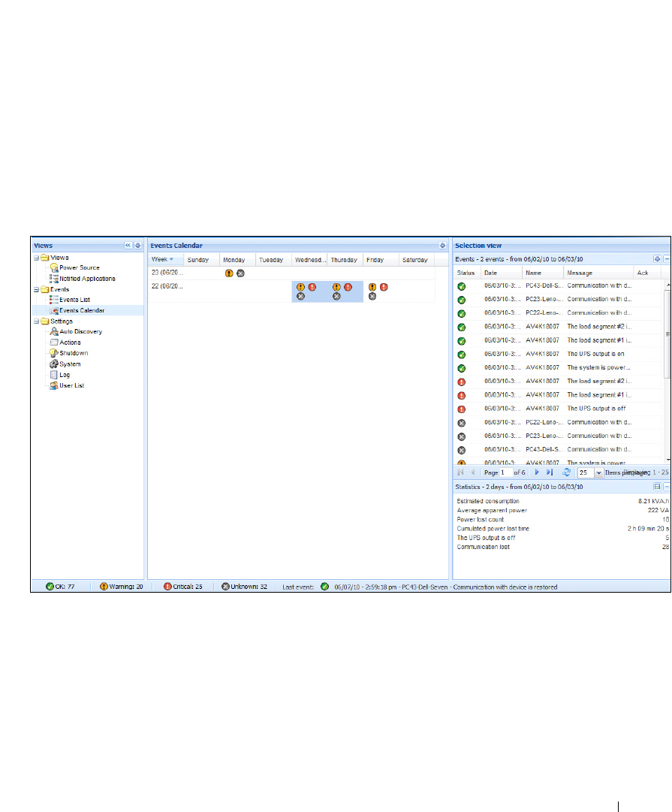This screenshot has width=672, height=812.
Task: Open the Shutdown settings item
Action: tap(74, 353)
